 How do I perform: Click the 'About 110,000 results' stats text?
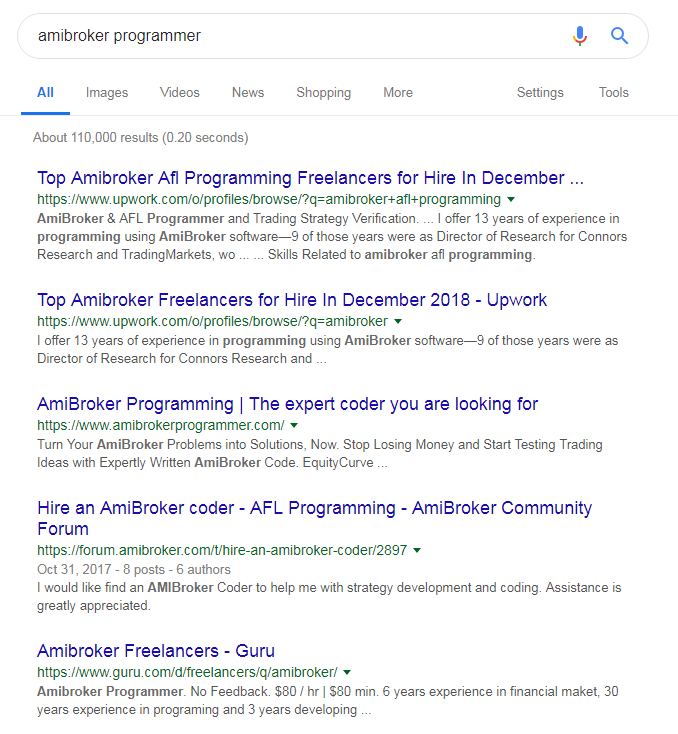pyautogui.click(x=140, y=138)
